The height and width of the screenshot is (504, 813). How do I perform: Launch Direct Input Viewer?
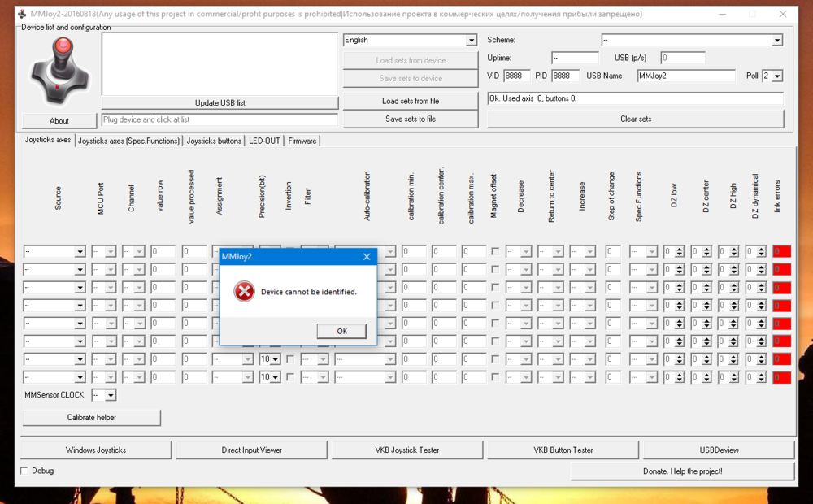pos(251,450)
